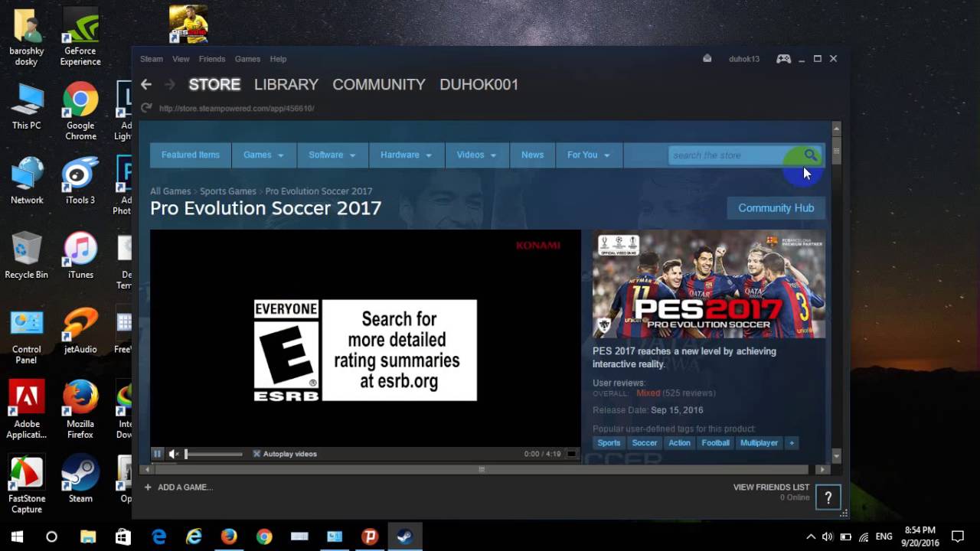The width and height of the screenshot is (980, 551).
Task: Click the Sports Games breadcrumb link
Action: (x=228, y=191)
